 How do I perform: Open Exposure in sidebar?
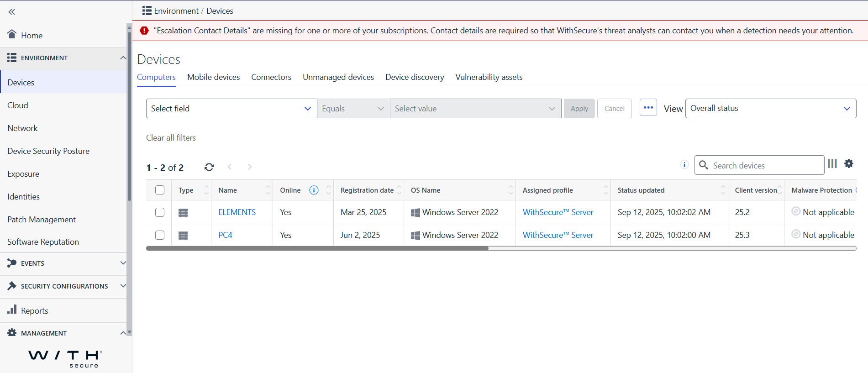[x=23, y=174]
